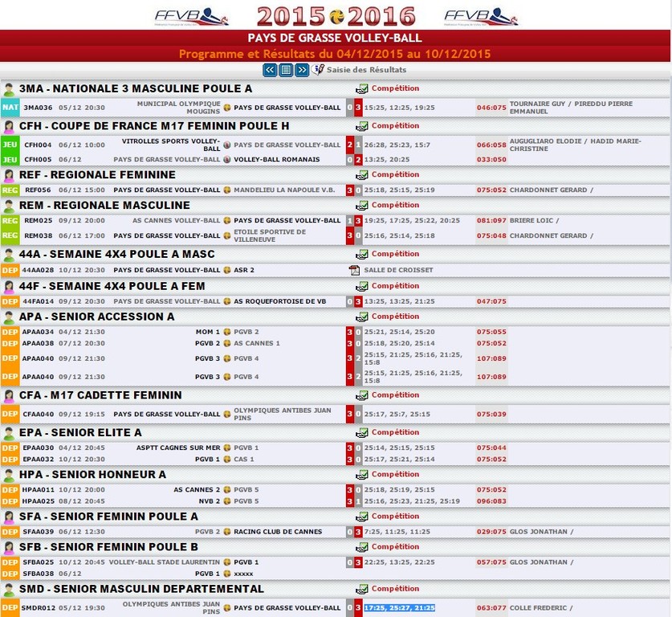The width and height of the screenshot is (672, 617).
Task: Open Compétition link for SMD Senior Masculin
Action: click(x=395, y=589)
